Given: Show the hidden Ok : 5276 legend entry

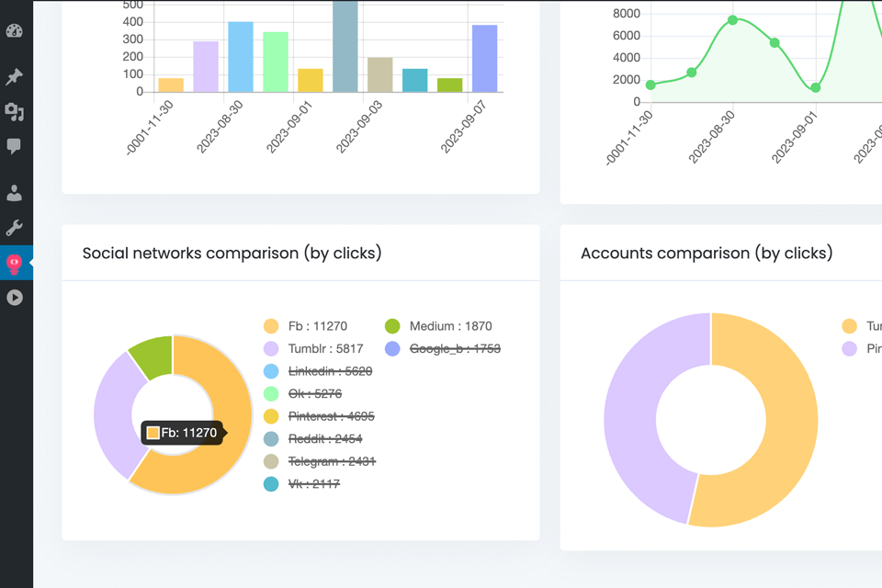Looking at the screenshot, I should point(302,394).
